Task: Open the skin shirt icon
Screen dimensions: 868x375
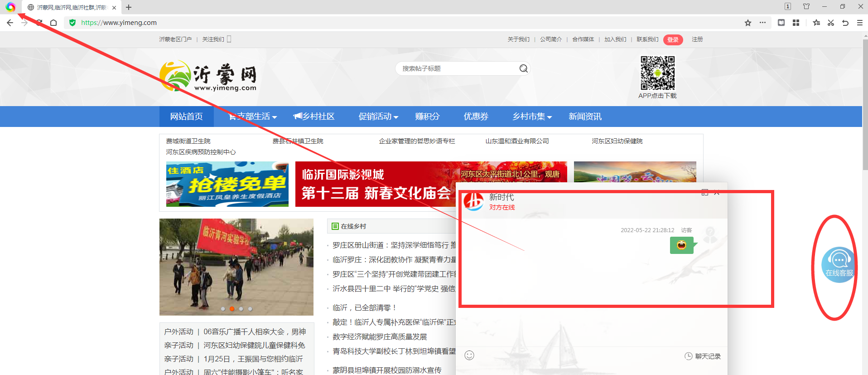Action: (806, 6)
